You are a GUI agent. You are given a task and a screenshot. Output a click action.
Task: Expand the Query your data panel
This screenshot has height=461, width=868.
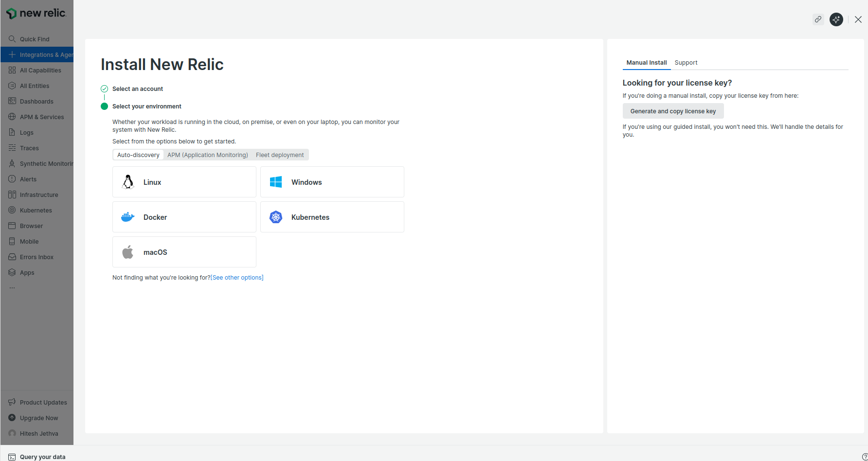click(x=42, y=457)
